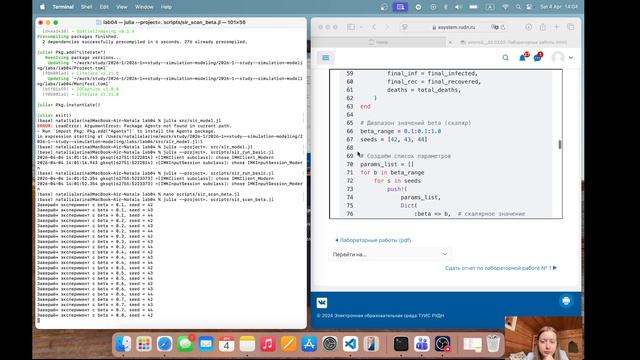The image size is (640, 360).
Task: Open new Safari tab with plus
Action: pos(556,27)
